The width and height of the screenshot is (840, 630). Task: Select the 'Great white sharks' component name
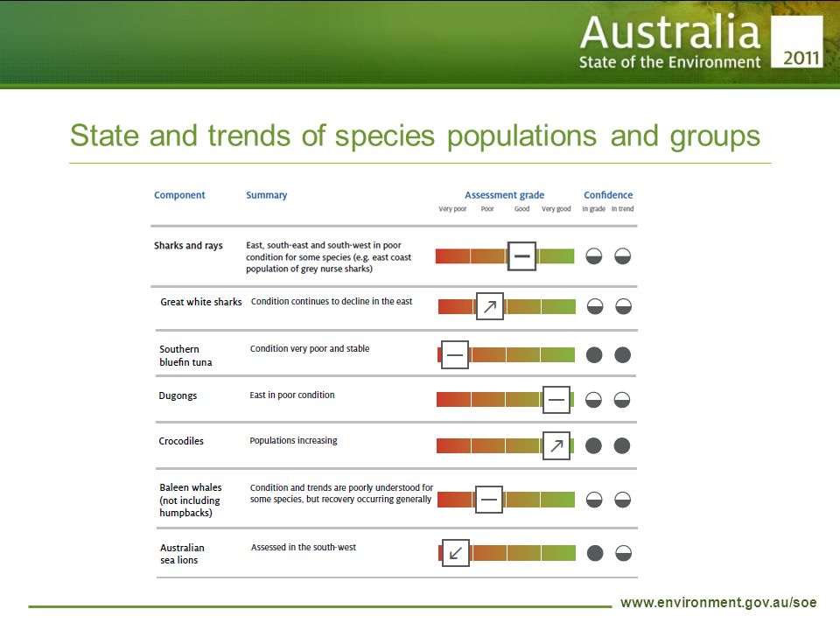tap(201, 302)
